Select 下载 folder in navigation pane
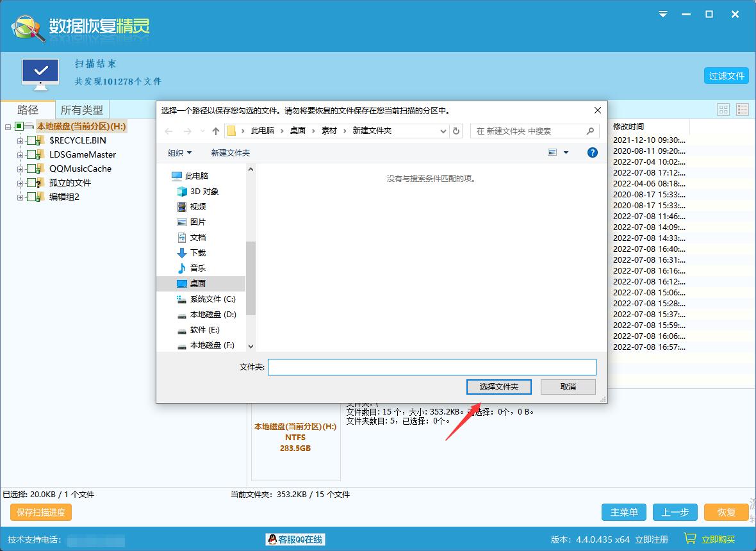The image size is (756, 551). [192, 252]
